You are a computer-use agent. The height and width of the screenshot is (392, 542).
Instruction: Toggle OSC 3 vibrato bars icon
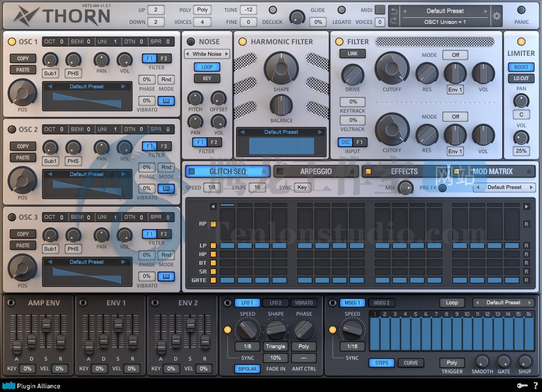click(166, 276)
